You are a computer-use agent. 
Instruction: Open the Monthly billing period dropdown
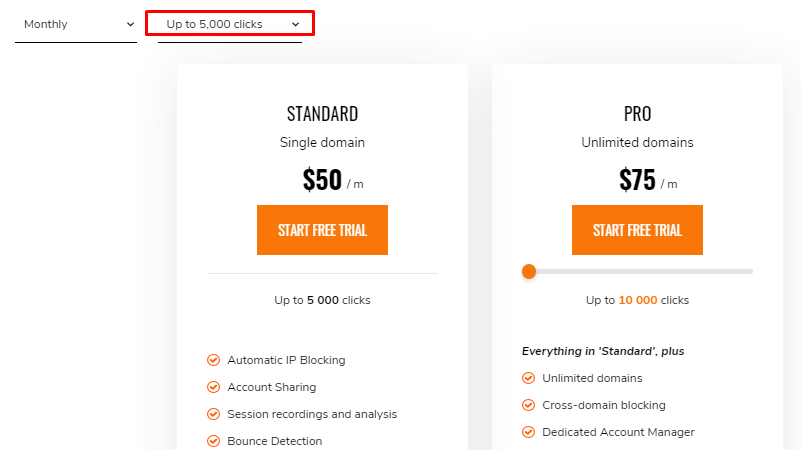click(x=76, y=24)
